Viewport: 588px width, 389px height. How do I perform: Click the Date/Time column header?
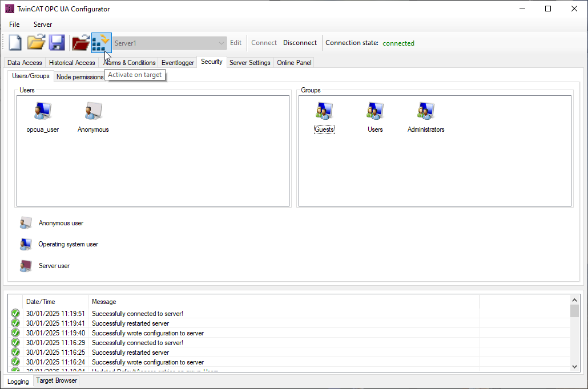(x=41, y=302)
